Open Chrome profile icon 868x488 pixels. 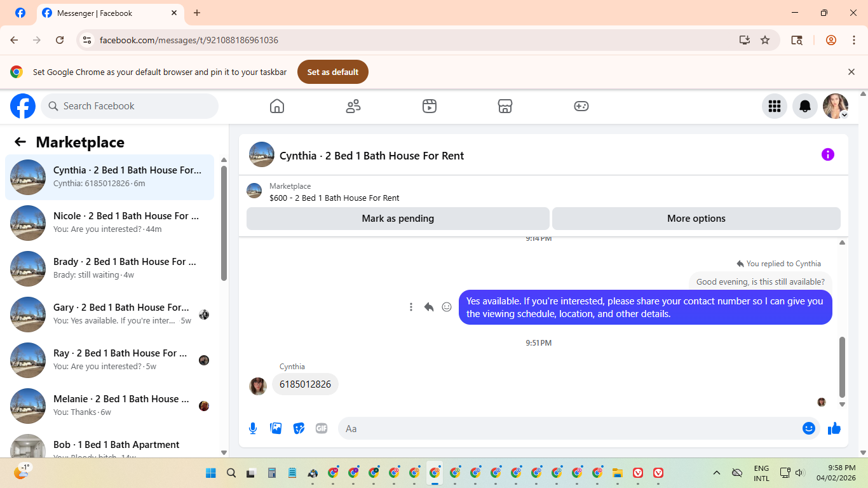831,40
